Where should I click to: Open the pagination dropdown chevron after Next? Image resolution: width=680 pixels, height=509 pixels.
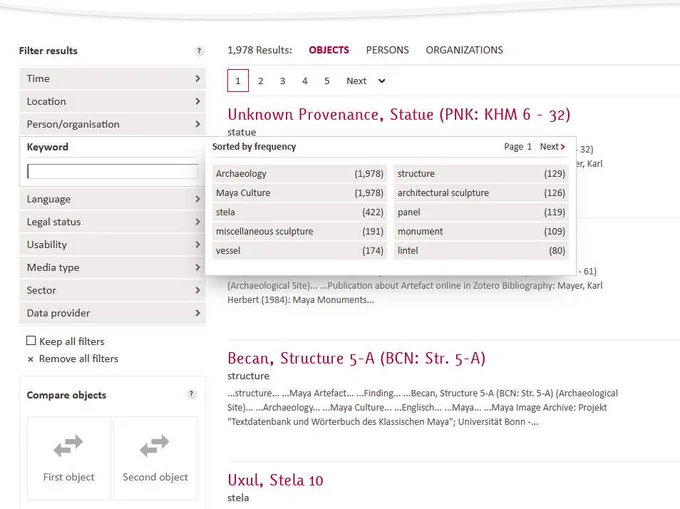pos(382,81)
